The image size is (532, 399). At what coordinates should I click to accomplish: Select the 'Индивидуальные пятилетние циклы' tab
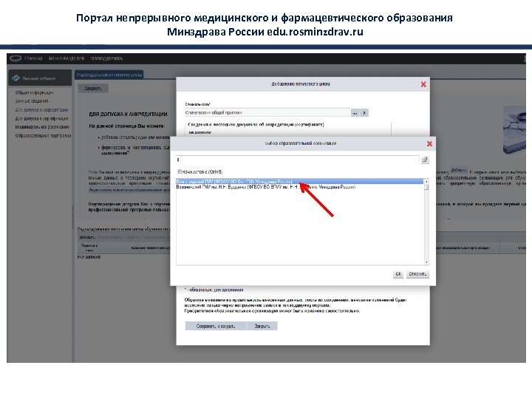(x=109, y=75)
